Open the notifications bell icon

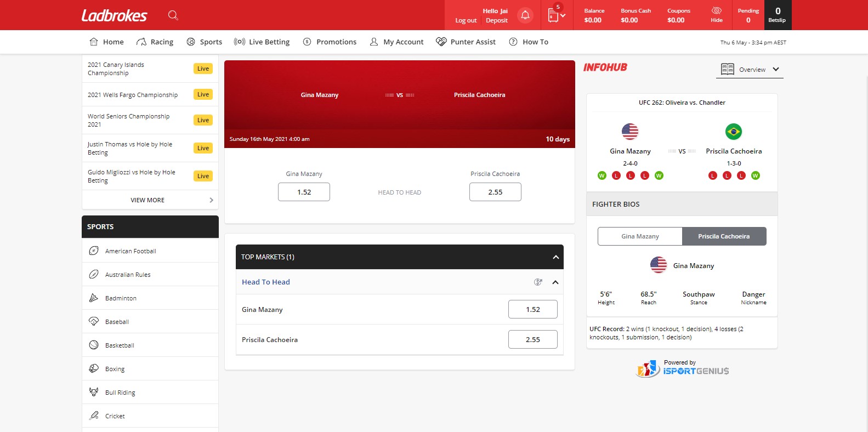click(x=525, y=15)
